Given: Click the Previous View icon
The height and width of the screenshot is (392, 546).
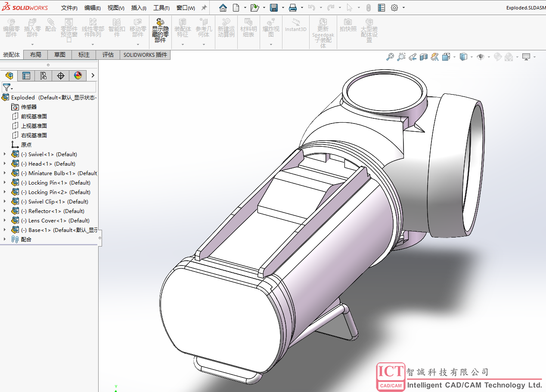Looking at the screenshot, I should (x=413, y=57).
